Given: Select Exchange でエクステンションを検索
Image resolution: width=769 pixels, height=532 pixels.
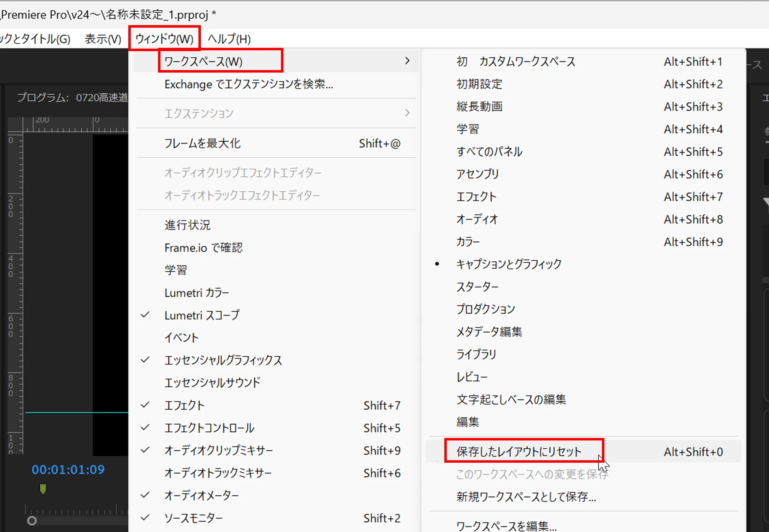Looking at the screenshot, I should (x=276, y=84).
